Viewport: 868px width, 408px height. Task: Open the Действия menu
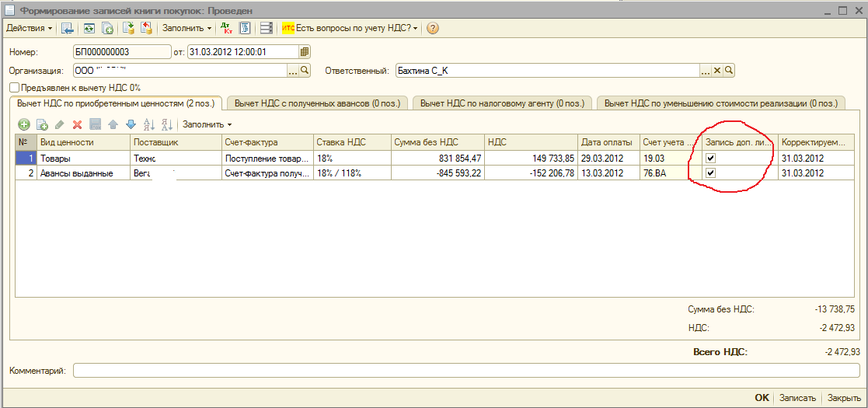30,28
